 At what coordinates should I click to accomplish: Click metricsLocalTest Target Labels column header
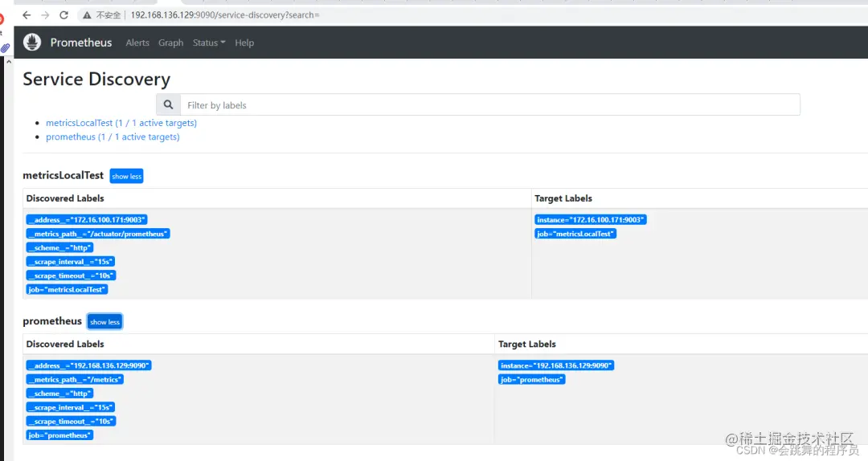pyautogui.click(x=563, y=198)
